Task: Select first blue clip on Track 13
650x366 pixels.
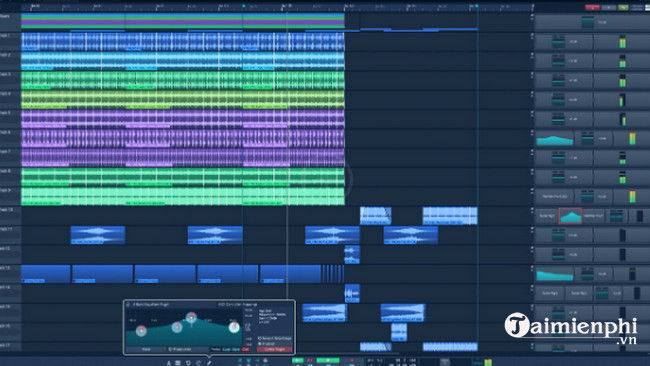Action: 46,274
